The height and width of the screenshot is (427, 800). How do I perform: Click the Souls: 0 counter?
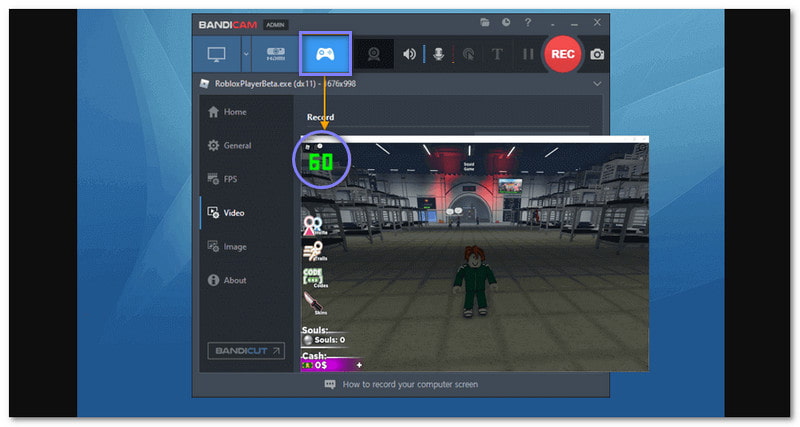pyautogui.click(x=324, y=340)
